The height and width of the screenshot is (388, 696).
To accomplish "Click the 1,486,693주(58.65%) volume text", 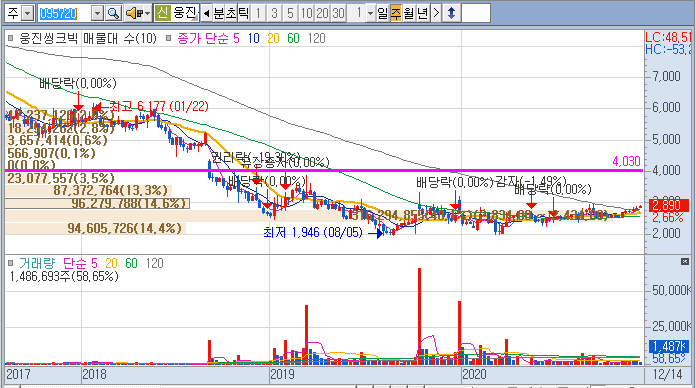I will click(64, 277).
